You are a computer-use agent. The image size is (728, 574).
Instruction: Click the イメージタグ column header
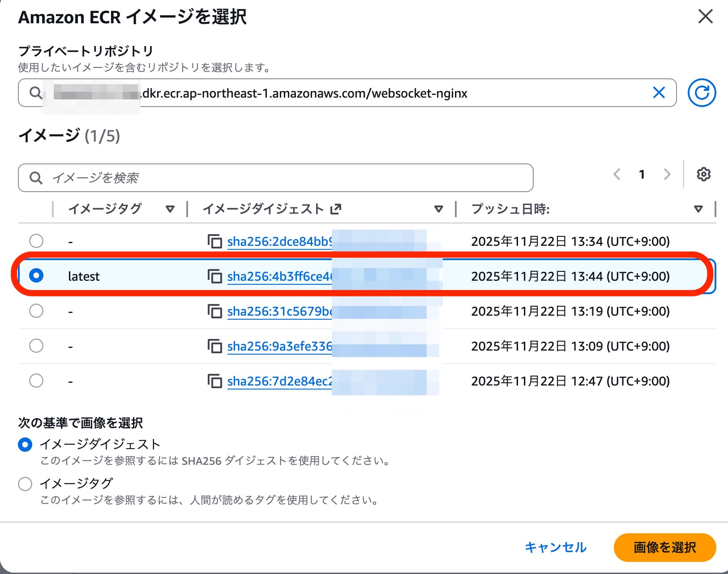click(105, 209)
